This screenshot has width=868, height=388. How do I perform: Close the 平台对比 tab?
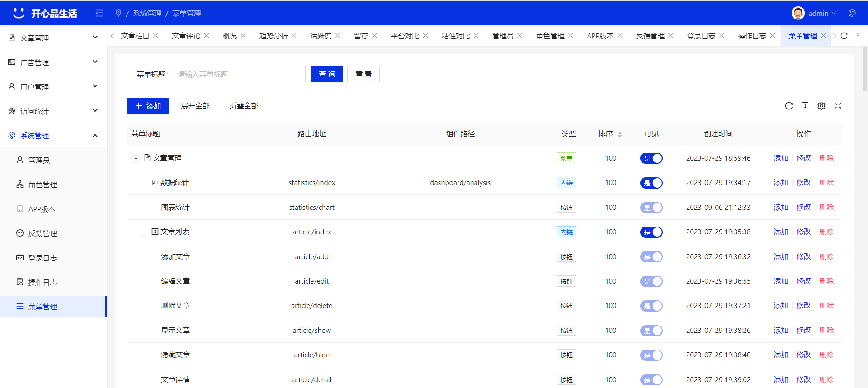(x=425, y=36)
